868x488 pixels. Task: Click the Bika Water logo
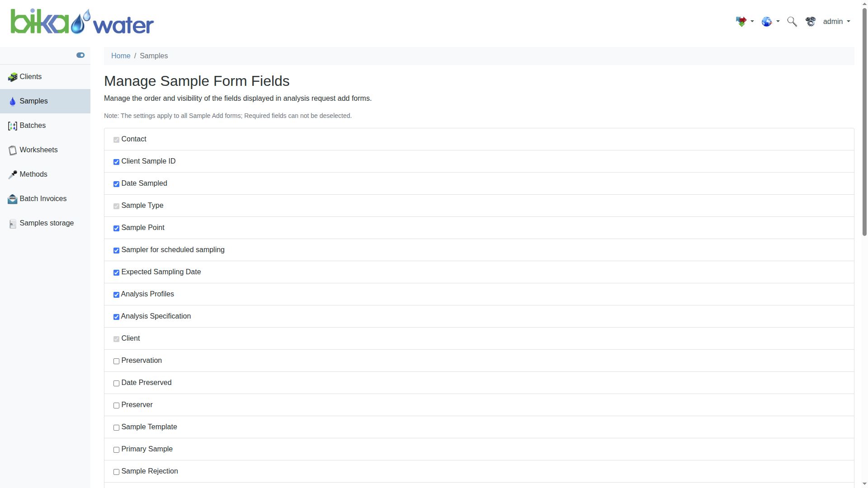pyautogui.click(x=82, y=22)
